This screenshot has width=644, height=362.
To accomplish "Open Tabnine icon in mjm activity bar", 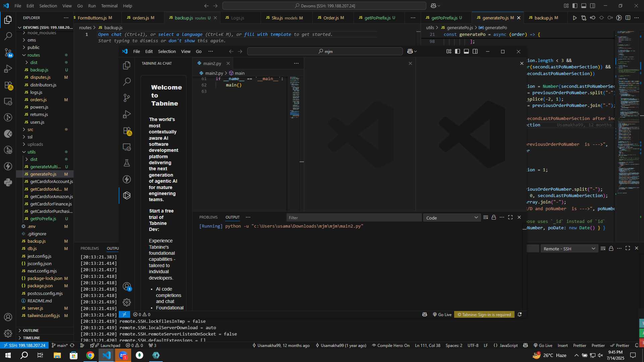I will click(127, 195).
